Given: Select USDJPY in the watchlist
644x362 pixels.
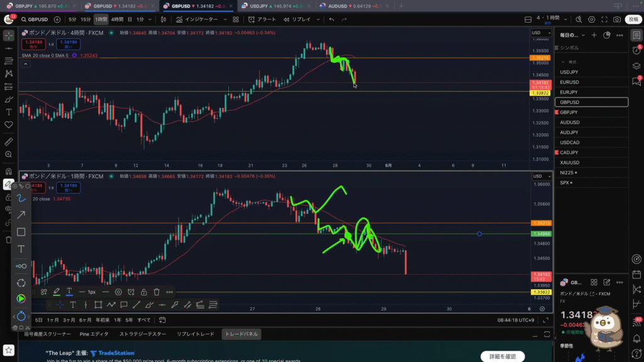Looking at the screenshot, I should [591, 72].
